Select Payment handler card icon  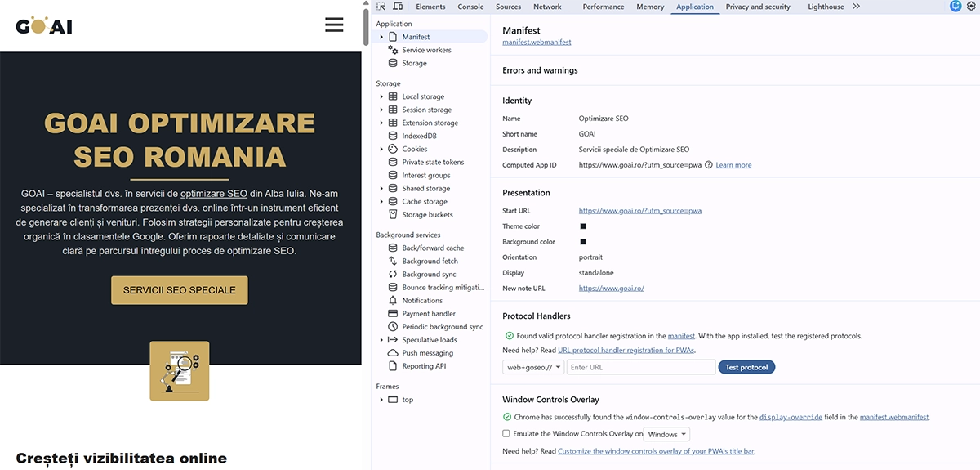point(393,313)
